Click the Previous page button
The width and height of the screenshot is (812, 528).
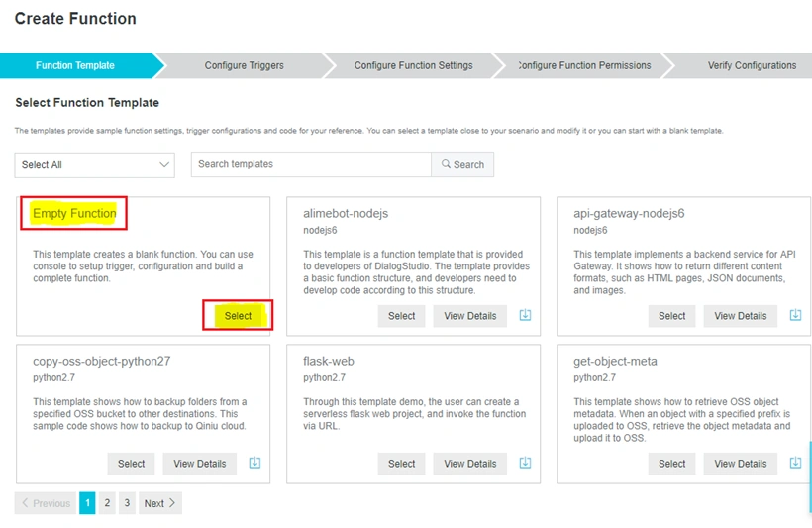pyautogui.click(x=46, y=503)
